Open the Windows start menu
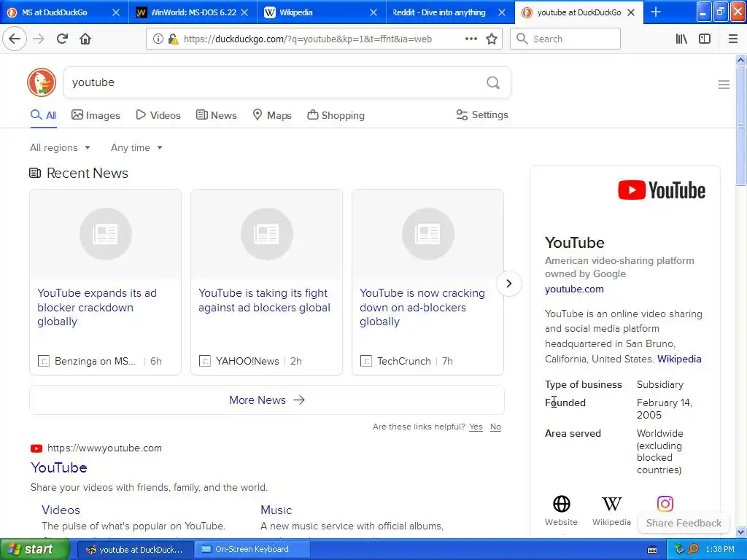Viewport: 747px width, 560px height. [34, 550]
